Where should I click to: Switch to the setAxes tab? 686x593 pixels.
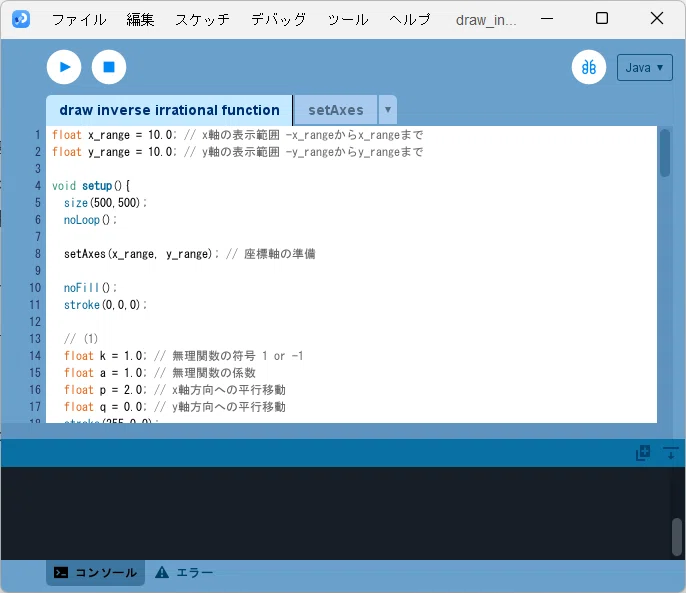[x=336, y=110]
